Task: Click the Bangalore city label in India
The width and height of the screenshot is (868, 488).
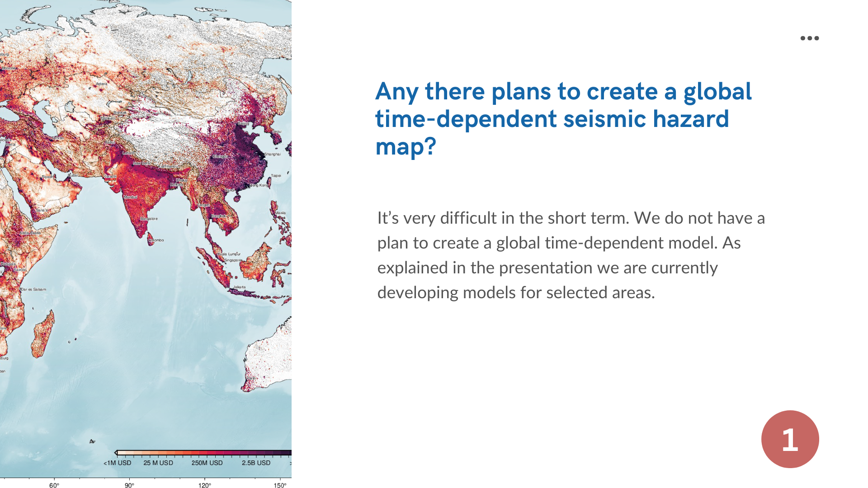Action: point(149,219)
